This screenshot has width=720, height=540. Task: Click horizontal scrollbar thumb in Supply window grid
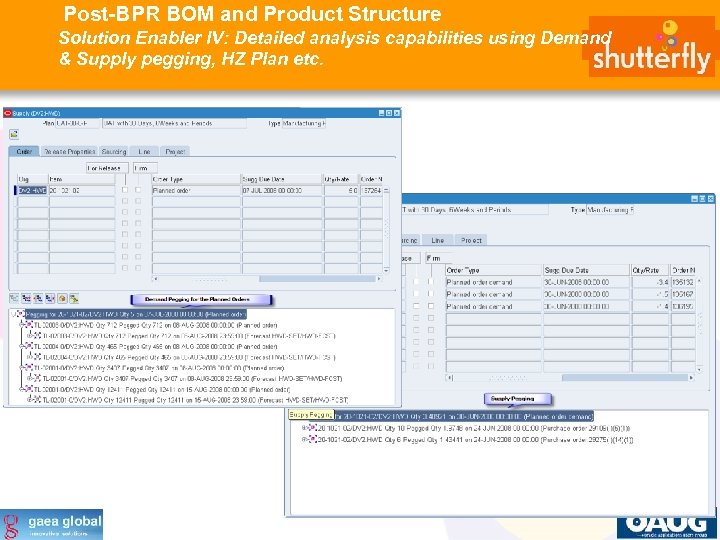coord(317,279)
